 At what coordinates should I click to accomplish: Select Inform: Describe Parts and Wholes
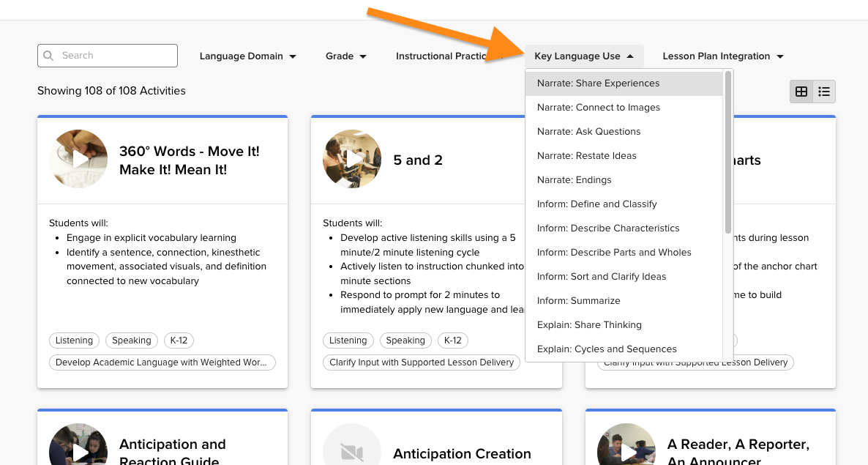[624, 253]
